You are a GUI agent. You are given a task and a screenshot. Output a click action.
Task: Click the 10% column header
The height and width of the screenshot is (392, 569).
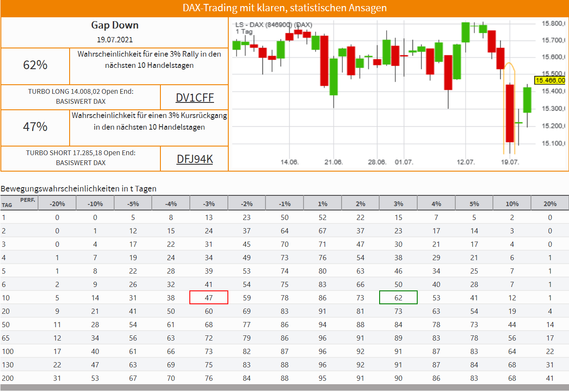pyautogui.click(x=512, y=204)
